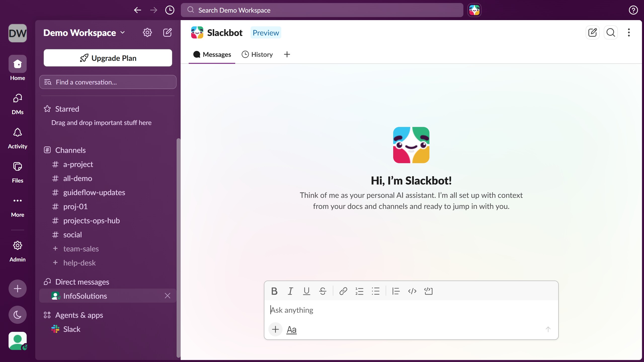This screenshot has width=644, height=362.
Task: Apply underline formatting
Action: click(x=307, y=291)
